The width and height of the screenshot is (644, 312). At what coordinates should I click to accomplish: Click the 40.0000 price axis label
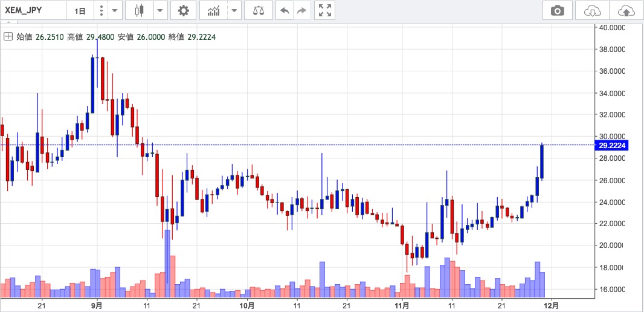(x=612, y=28)
